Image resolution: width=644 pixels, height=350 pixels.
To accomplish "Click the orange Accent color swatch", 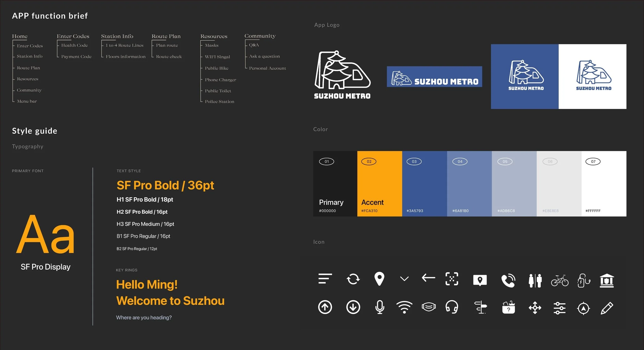I will click(379, 184).
